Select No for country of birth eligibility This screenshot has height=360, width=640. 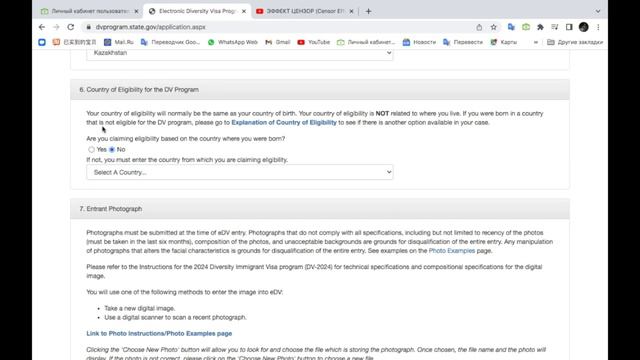(x=112, y=150)
